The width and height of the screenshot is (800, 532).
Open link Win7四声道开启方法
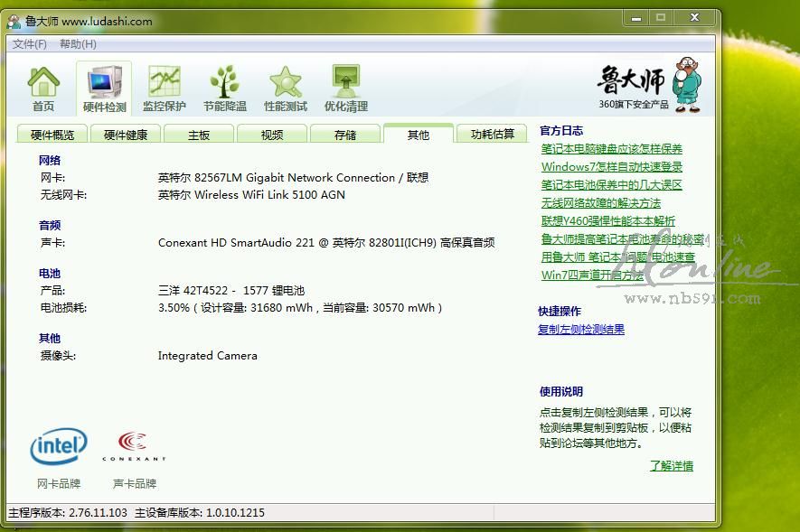(592, 275)
